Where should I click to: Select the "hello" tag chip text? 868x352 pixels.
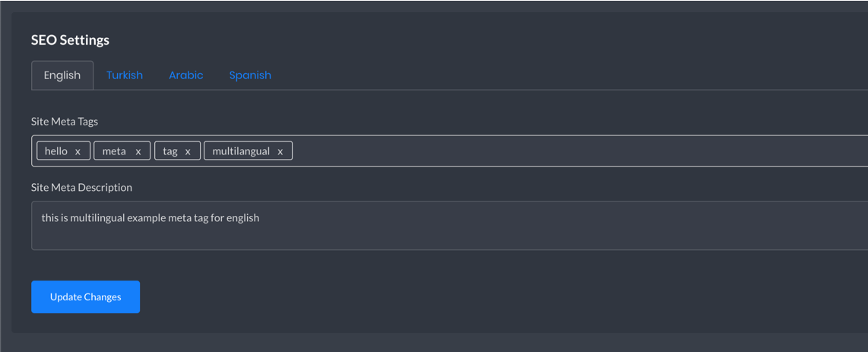click(56, 151)
